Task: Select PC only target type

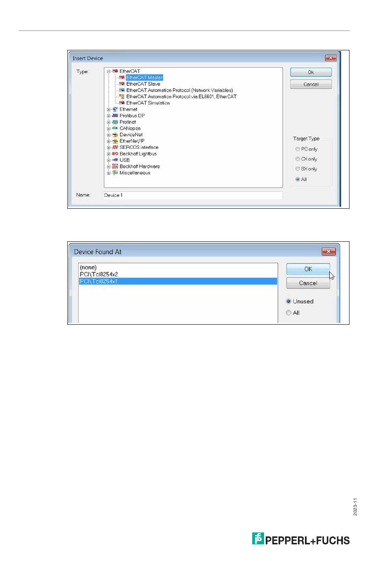Action: click(298, 149)
